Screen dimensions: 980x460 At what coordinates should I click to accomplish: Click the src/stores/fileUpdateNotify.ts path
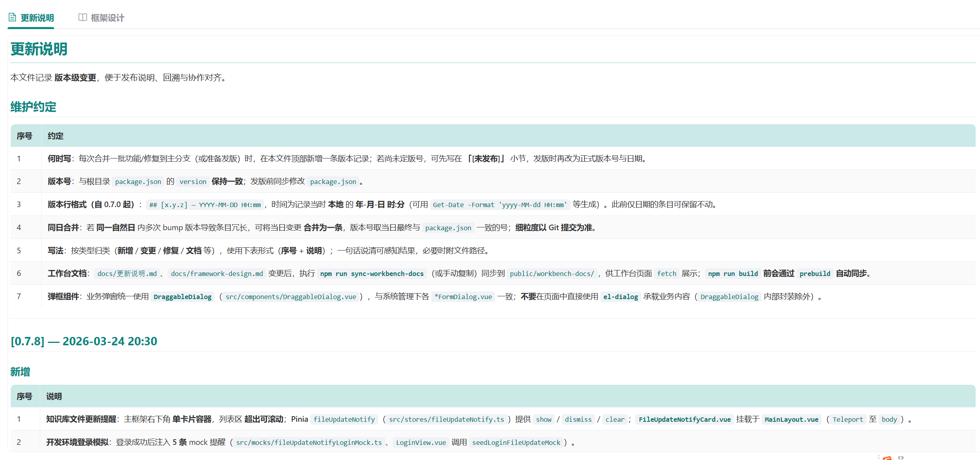click(x=446, y=419)
